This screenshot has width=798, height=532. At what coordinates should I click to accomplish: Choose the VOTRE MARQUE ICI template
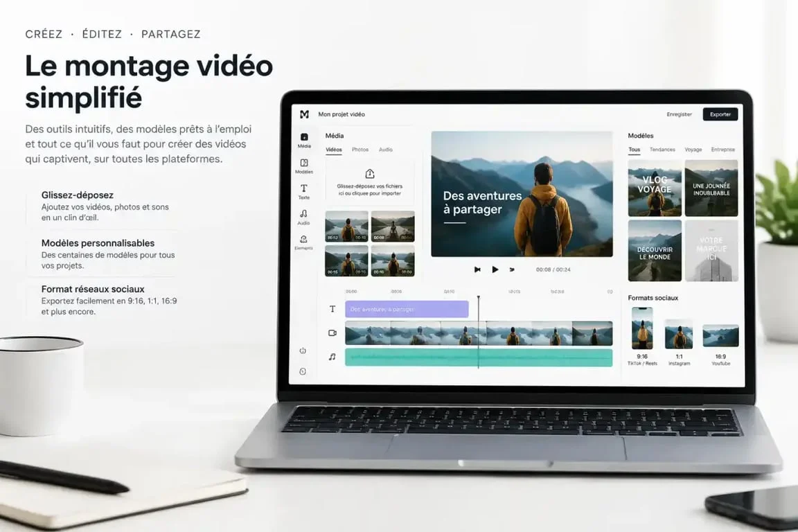click(x=711, y=251)
